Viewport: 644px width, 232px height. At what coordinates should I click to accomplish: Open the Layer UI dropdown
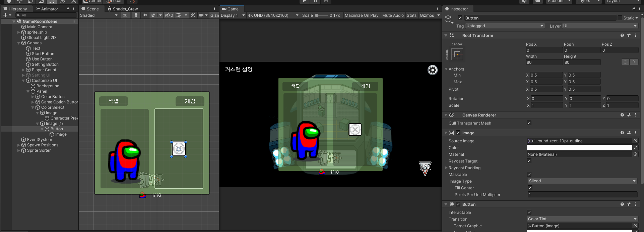pos(600,26)
